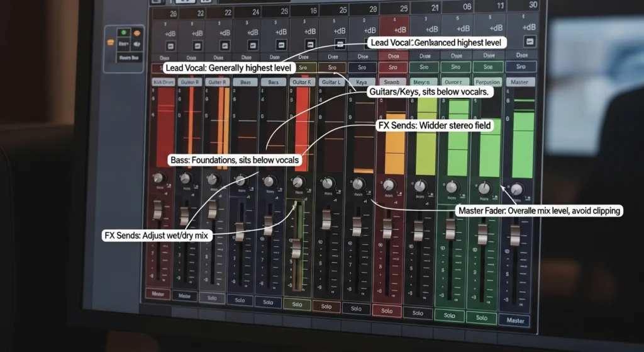Image resolution: width=644 pixels, height=352 pixels.
Task: Click the pan knob on Guitar L channel
Action: pos(328,183)
